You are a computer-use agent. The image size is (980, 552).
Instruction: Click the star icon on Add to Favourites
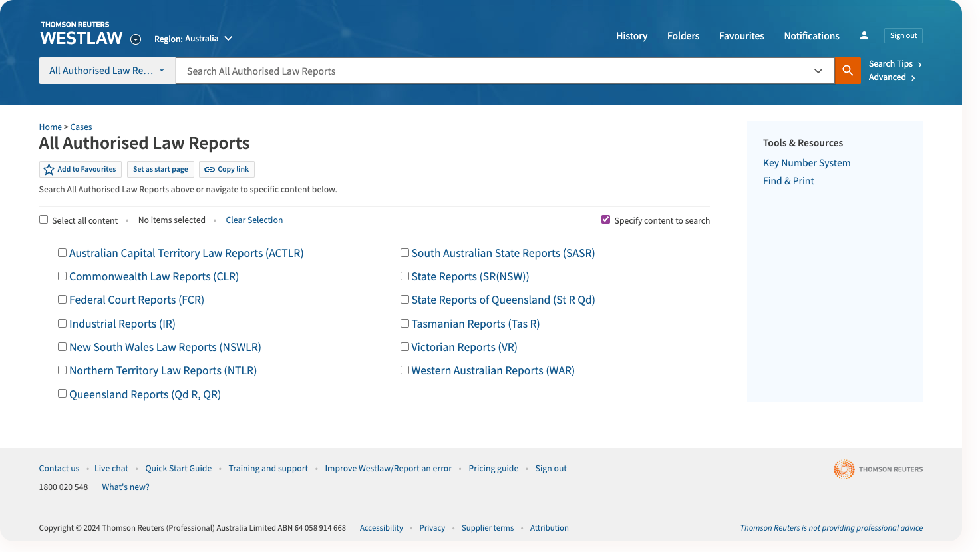(x=49, y=169)
